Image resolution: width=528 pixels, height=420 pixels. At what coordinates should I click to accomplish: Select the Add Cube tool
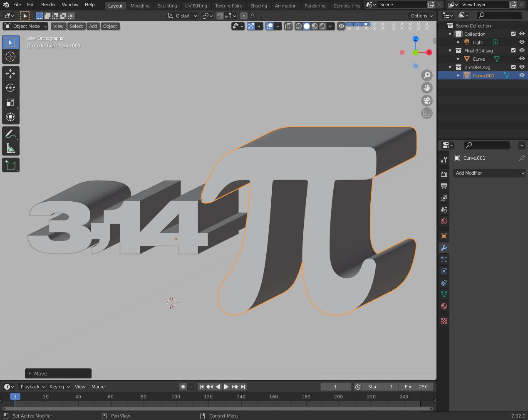click(10, 165)
